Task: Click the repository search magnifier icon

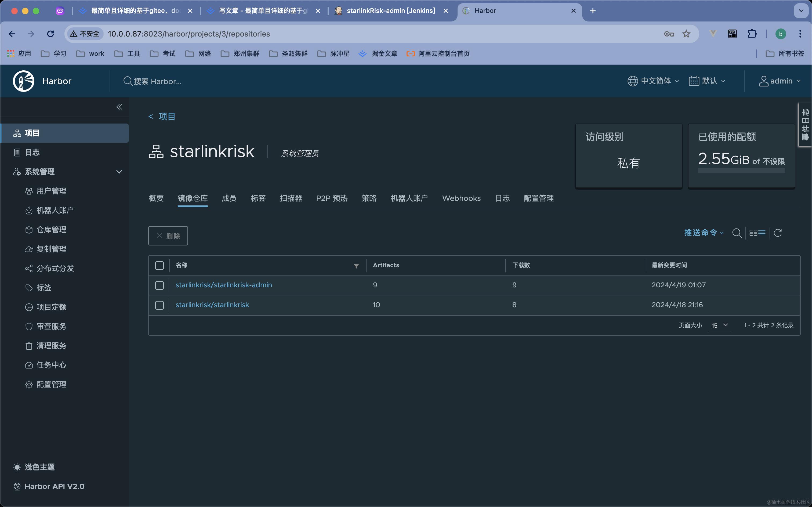Action: (x=737, y=233)
